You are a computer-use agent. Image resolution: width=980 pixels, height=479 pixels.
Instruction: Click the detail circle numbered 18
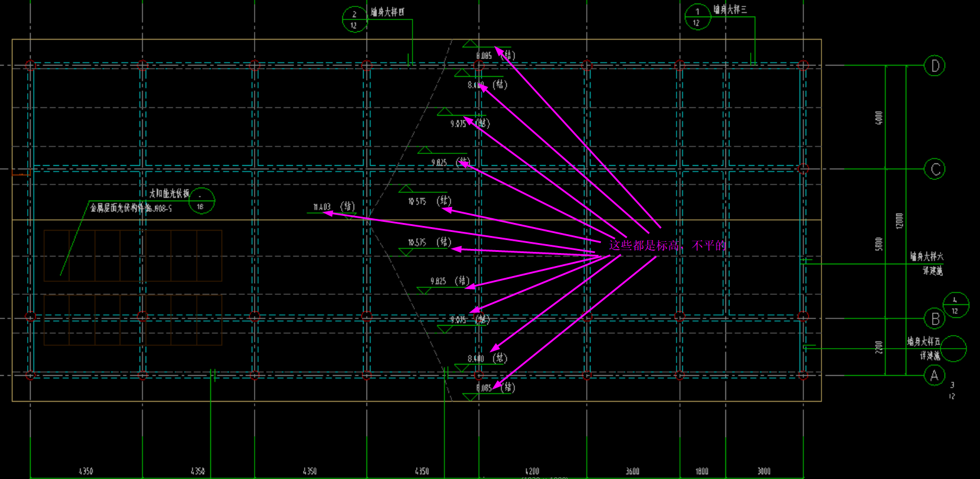(x=201, y=201)
